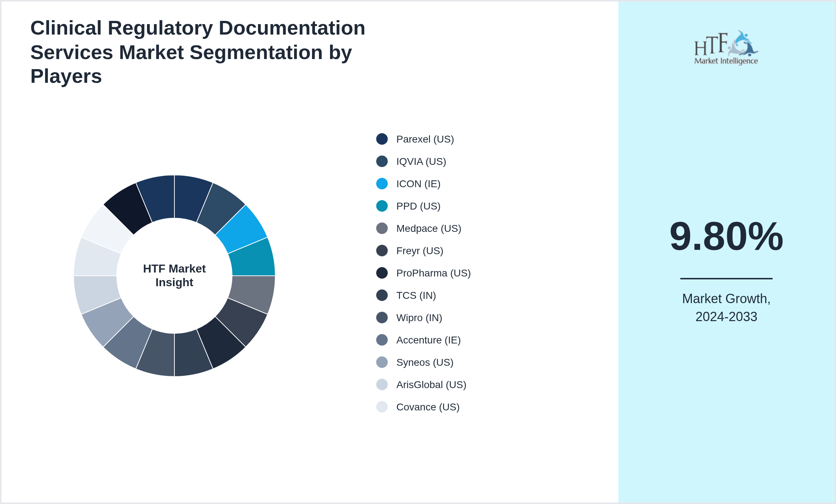The width and height of the screenshot is (836, 504).
Task: Click the PPD (US) legend color dot
Action: coord(382,206)
